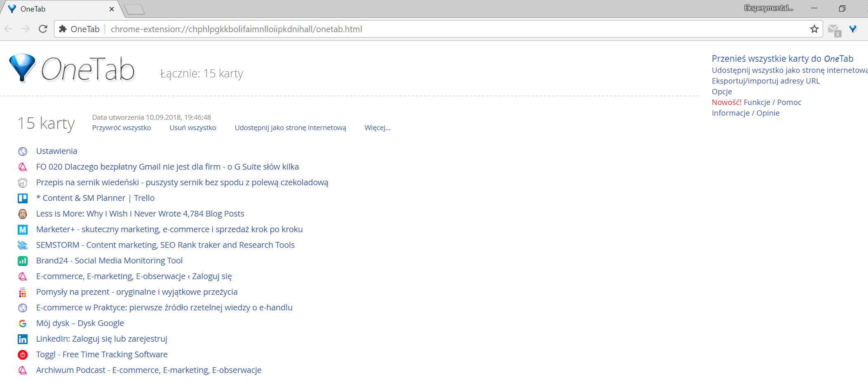
Task: Go back with the back arrow
Action: (8, 29)
